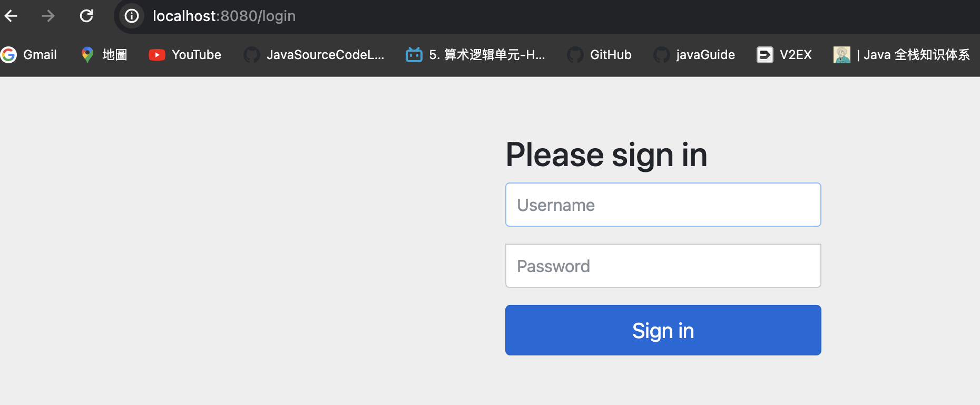The height and width of the screenshot is (405, 980).
Task: Click the red YouTube play icon
Action: [x=156, y=55]
